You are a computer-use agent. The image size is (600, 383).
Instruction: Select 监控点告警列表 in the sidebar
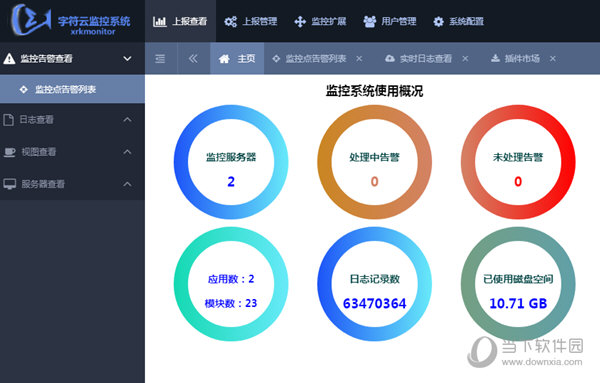(72, 89)
